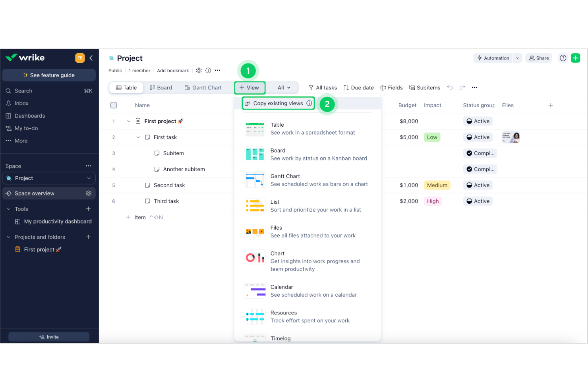Select the checkbox in the table header row
The width and height of the screenshot is (588, 392).
tap(114, 105)
